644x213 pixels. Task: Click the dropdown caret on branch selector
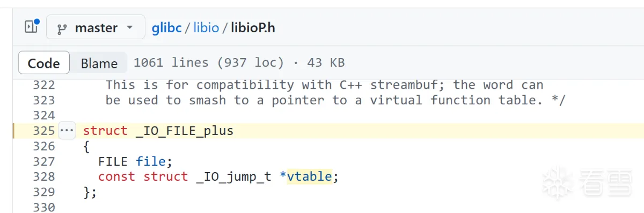click(129, 27)
